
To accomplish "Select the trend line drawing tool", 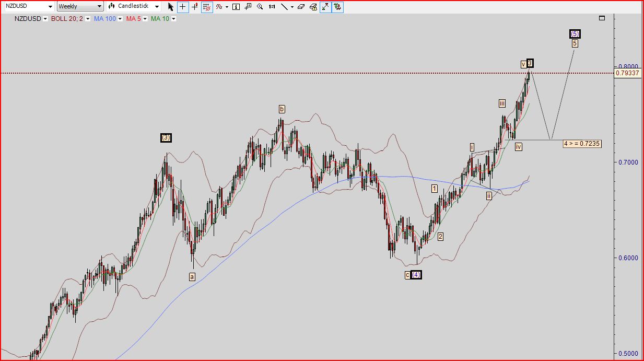I will pyautogui.click(x=284, y=7).
